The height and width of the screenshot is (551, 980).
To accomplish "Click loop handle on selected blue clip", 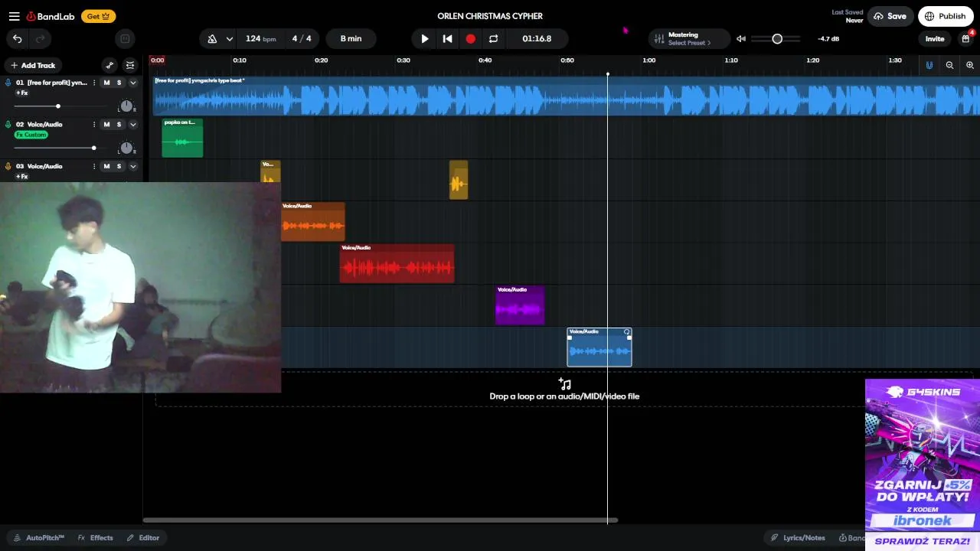I will tap(627, 332).
